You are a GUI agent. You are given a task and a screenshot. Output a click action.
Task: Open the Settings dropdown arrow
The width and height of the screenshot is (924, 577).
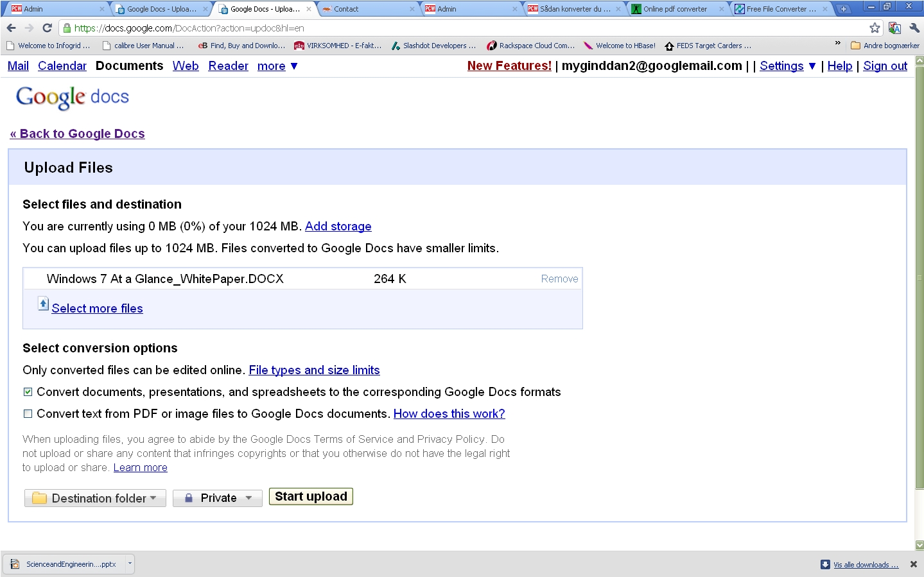pyautogui.click(x=812, y=66)
